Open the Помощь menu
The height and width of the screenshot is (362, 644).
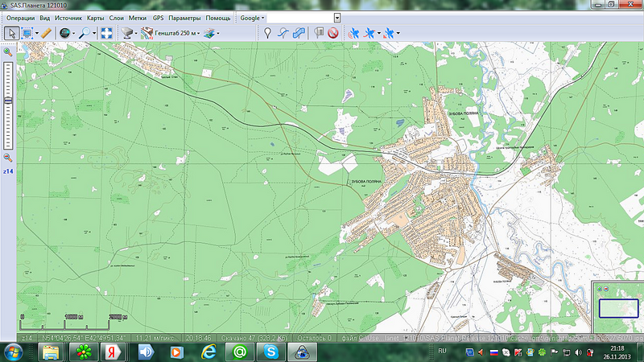pos(218,18)
